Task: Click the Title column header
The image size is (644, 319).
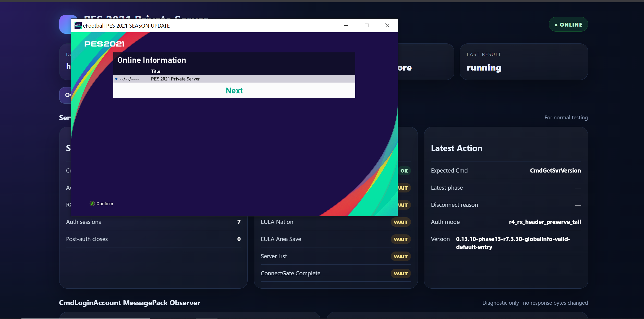Action: tap(155, 71)
